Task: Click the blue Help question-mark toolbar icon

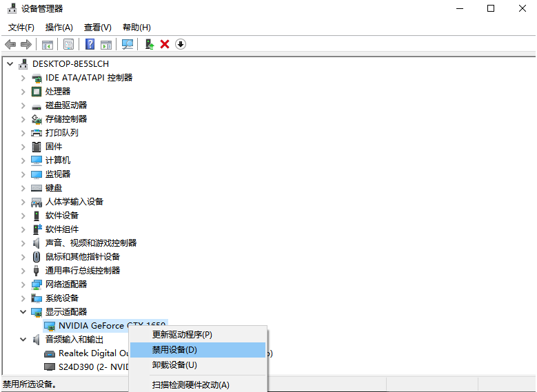Action: pyautogui.click(x=90, y=44)
